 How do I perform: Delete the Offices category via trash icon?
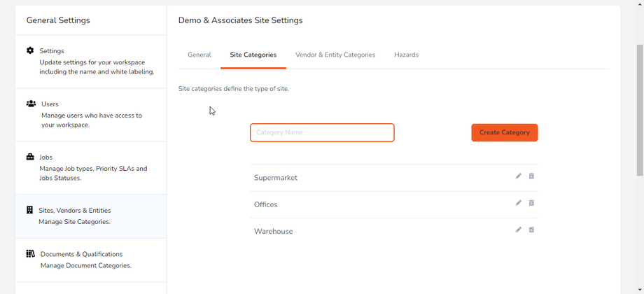click(x=531, y=203)
